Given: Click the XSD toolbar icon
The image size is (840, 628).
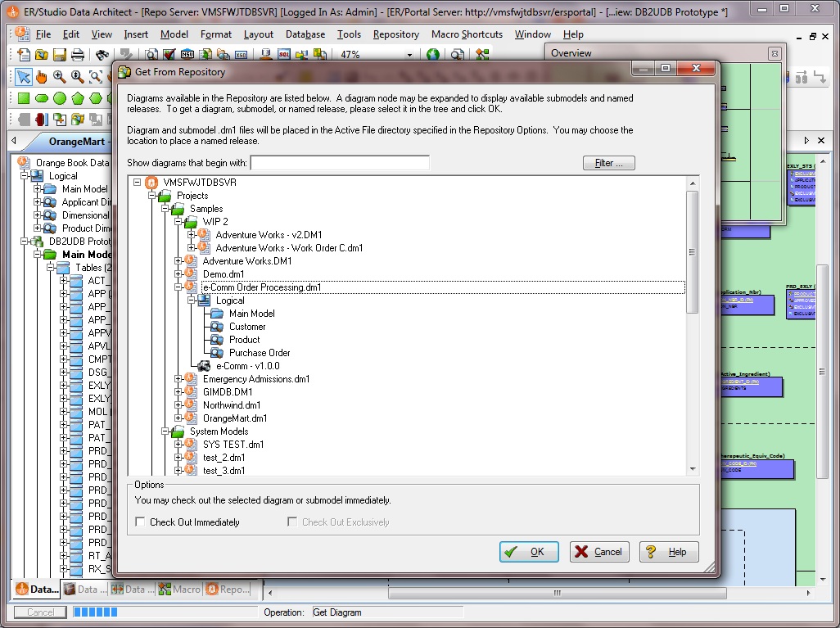Looking at the screenshot, I should (x=241, y=54).
